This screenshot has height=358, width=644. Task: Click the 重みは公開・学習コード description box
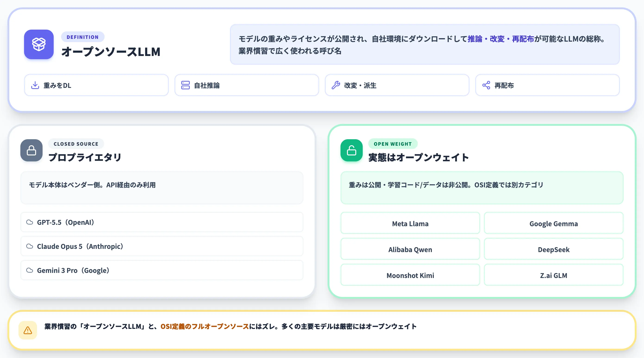tap(482, 188)
